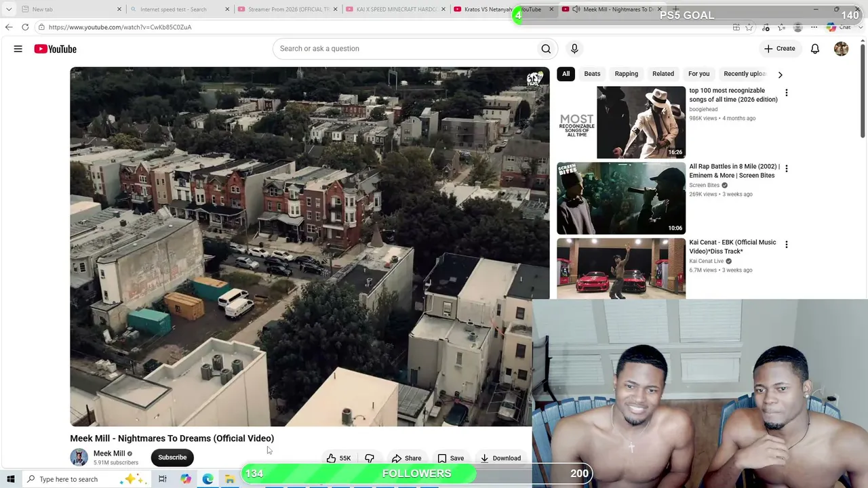Open Microsoft Edge from the taskbar
Image resolution: width=868 pixels, height=488 pixels.
pos(208,479)
